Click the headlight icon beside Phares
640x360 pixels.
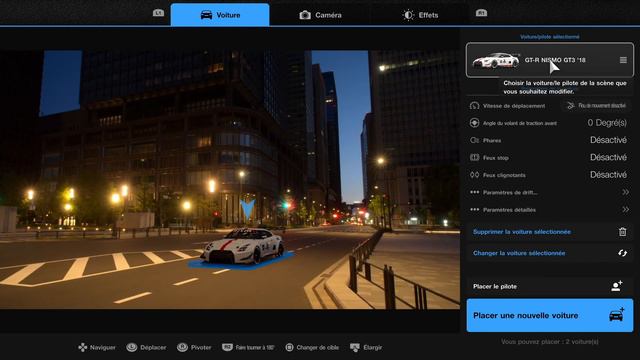[x=474, y=140]
